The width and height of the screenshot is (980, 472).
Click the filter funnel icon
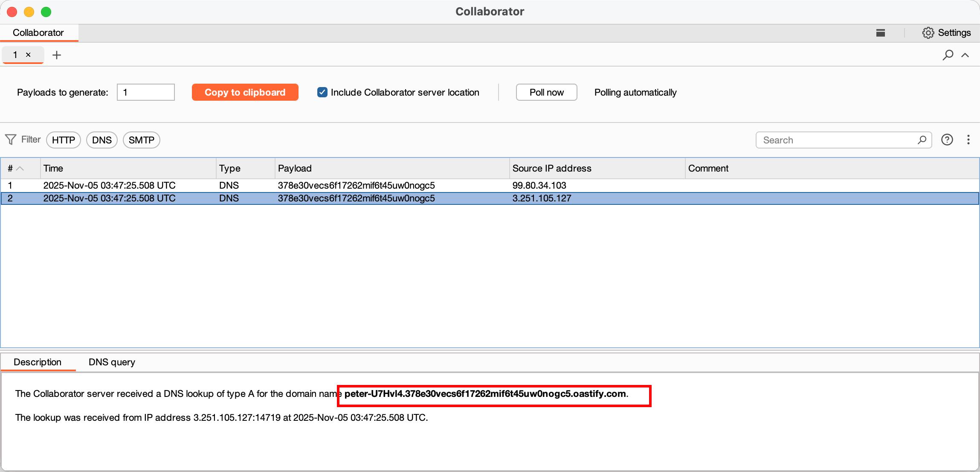[x=11, y=140]
